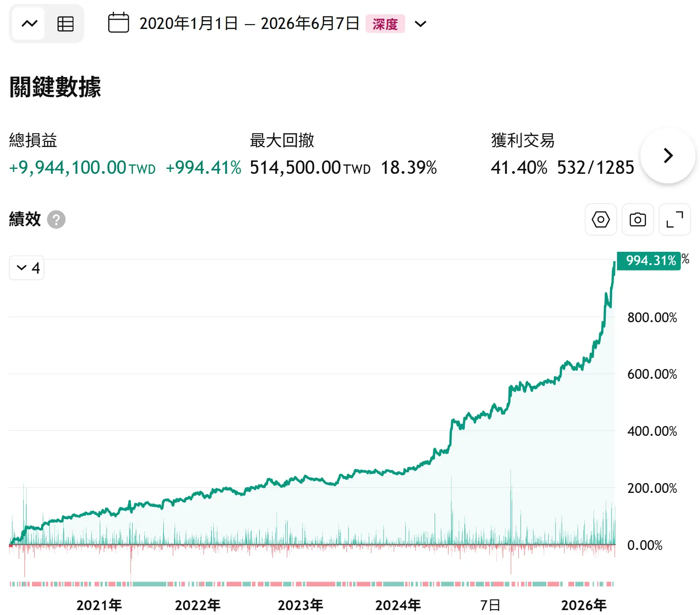Expand the date range dropdown chevron
Image resolution: width=700 pixels, height=615 pixels.
click(x=420, y=24)
